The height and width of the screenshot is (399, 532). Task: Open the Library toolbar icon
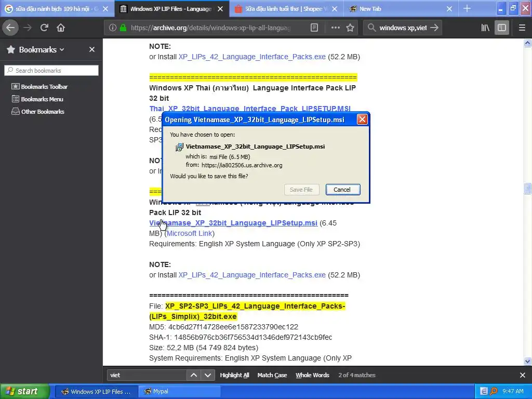485,28
